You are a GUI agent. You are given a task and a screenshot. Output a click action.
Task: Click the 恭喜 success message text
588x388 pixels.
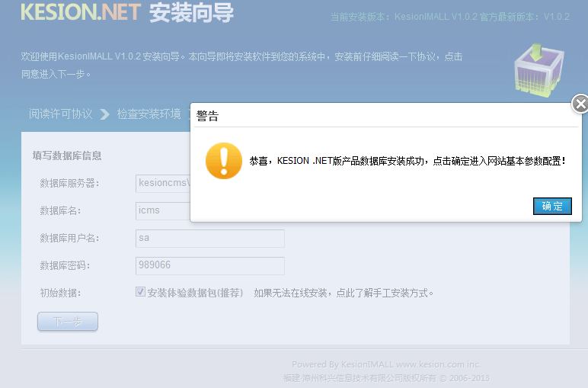407,161
